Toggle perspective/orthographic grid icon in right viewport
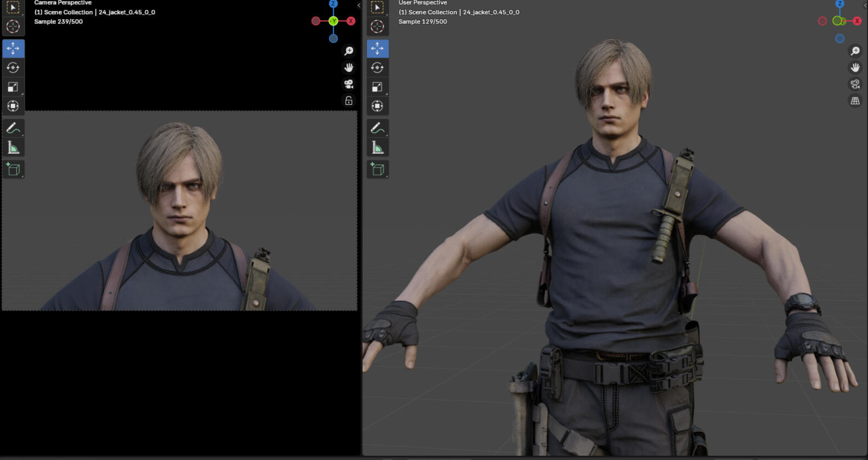The width and height of the screenshot is (868, 460). coord(855,100)
